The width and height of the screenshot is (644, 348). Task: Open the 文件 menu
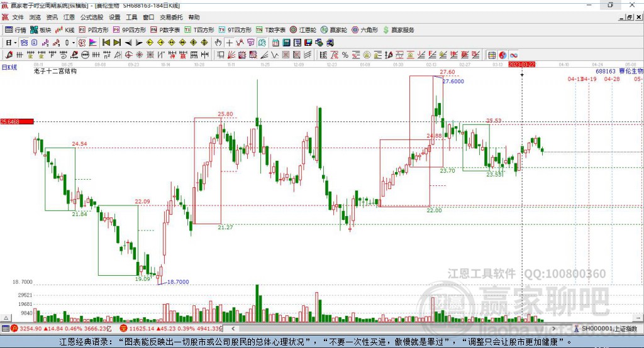tap(18, 17)
